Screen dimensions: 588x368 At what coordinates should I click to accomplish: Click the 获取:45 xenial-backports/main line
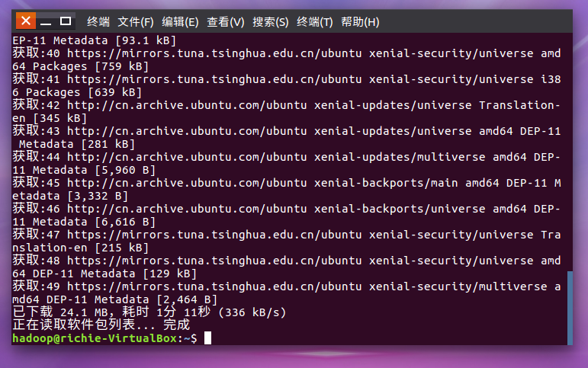[287, 183]
